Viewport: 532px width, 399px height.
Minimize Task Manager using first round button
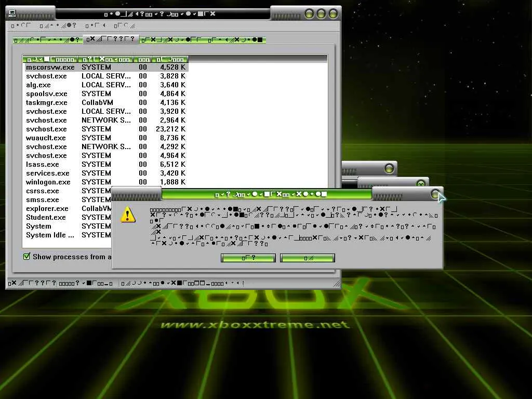tap(309, 14)
